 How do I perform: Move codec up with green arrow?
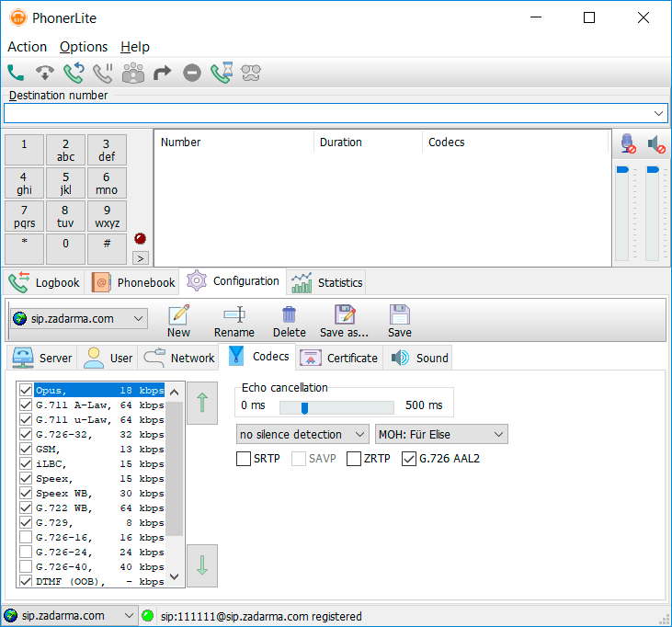click(x=202, y=403)
